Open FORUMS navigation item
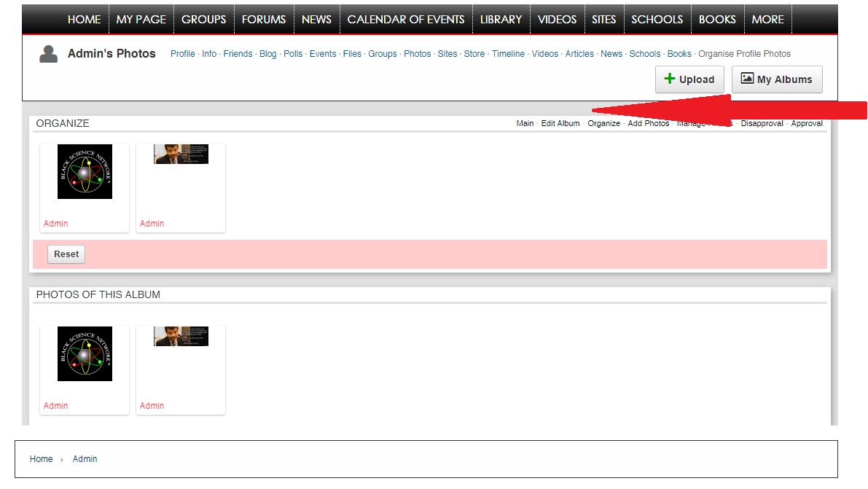Image resolution: width=868 pixels, height=489 pixels. pos(264,20)
